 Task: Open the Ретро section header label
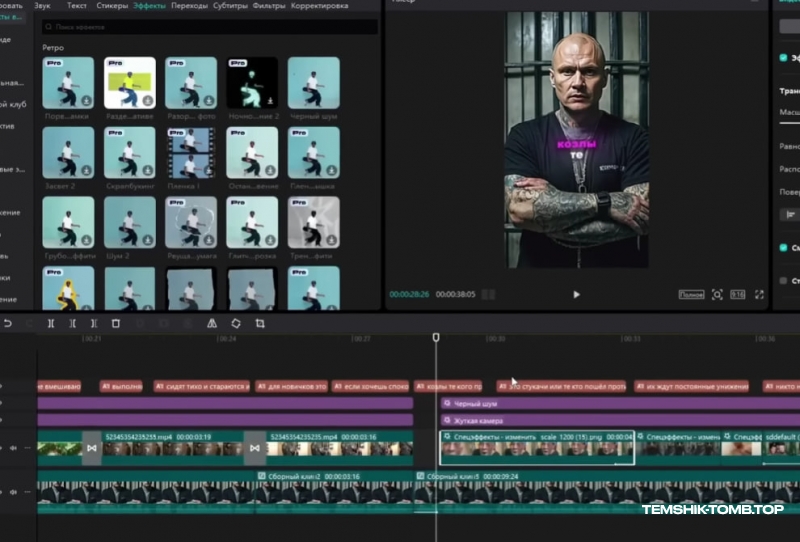(53, 47)
